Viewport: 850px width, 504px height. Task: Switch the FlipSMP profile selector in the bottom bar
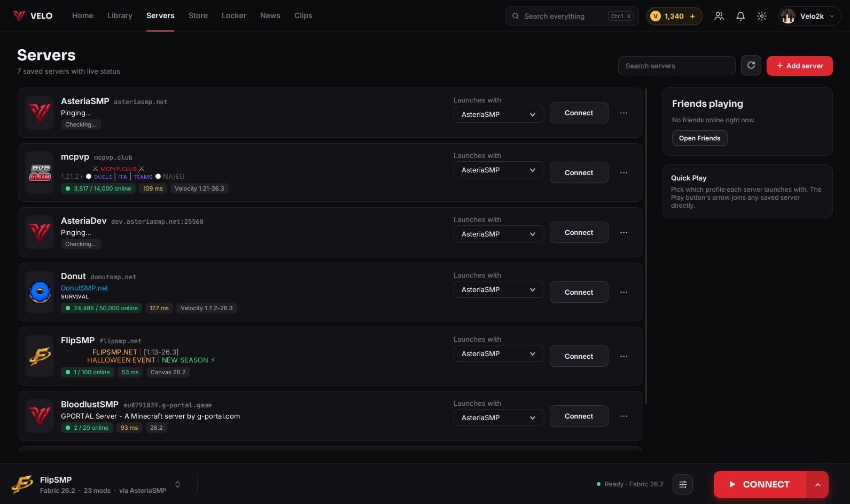[x=177, y=484]
